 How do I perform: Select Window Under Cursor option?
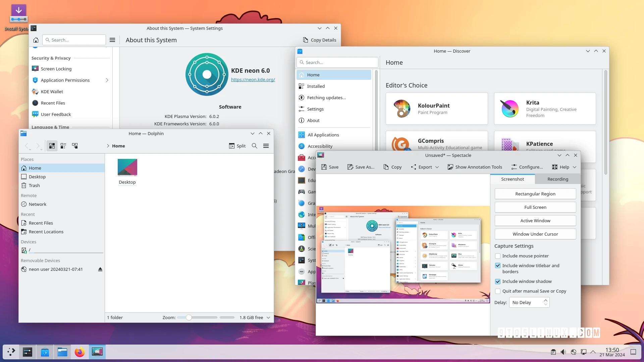point(535,233)
